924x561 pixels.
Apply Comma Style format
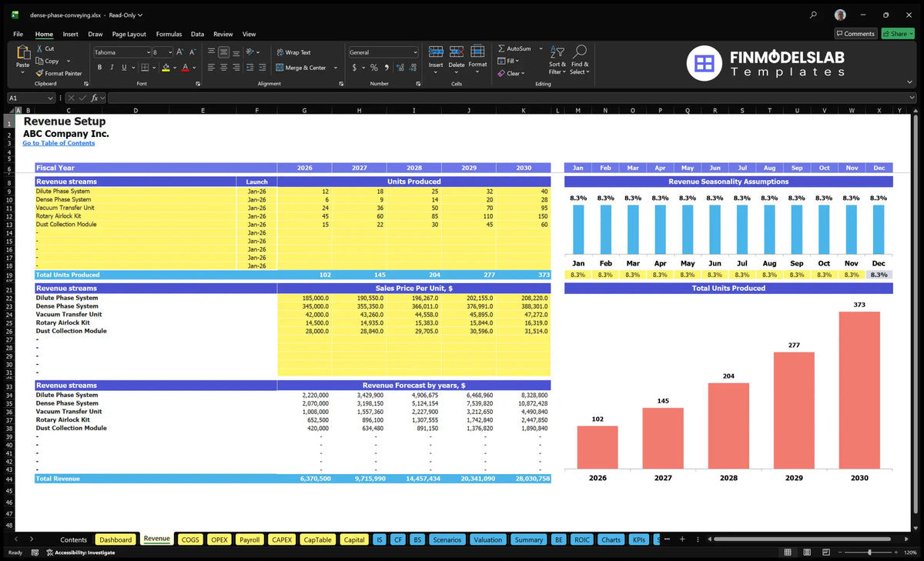click(x=385, y=68)
